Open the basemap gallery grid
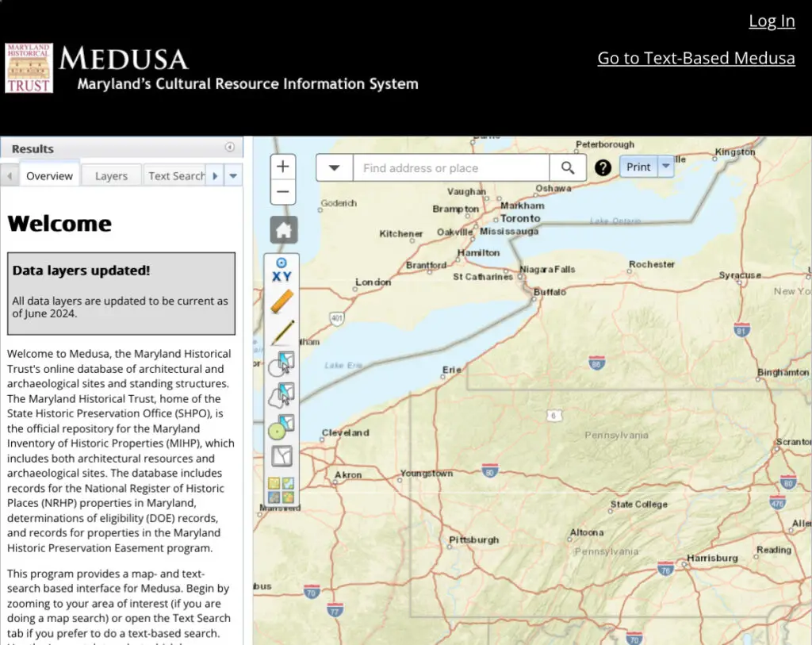The height and width of the screenshot is (645, 812). (282, 490)
